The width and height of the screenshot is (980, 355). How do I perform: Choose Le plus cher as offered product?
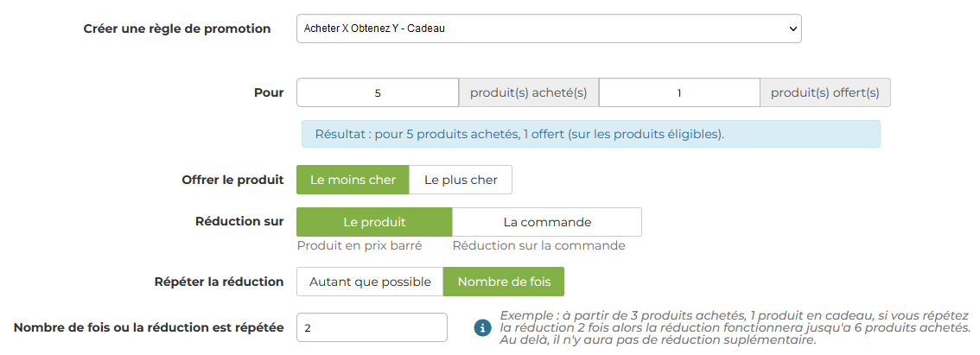461,180
